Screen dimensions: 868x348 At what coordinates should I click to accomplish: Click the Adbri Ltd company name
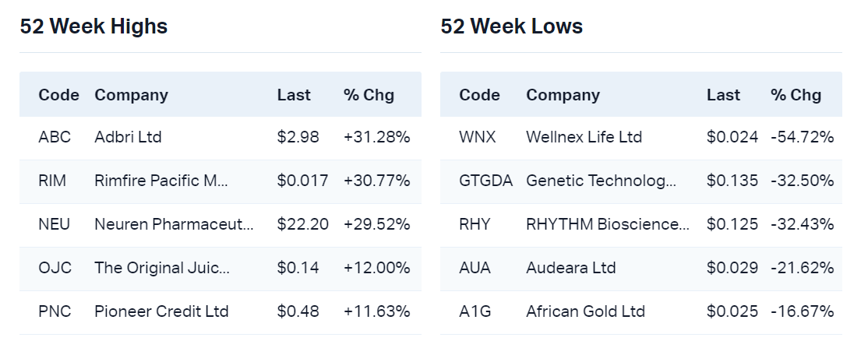point(128,137)
